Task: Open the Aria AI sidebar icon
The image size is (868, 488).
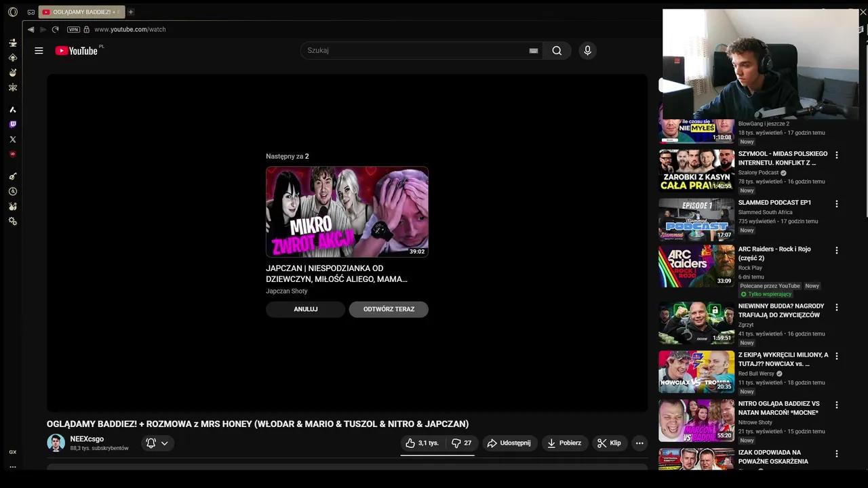Action: [12, 110]
